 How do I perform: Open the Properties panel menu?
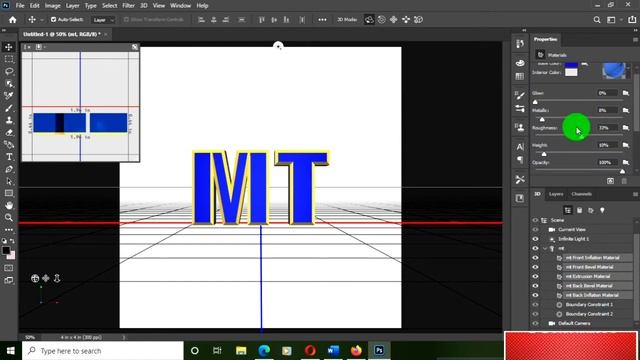[635, 40]
